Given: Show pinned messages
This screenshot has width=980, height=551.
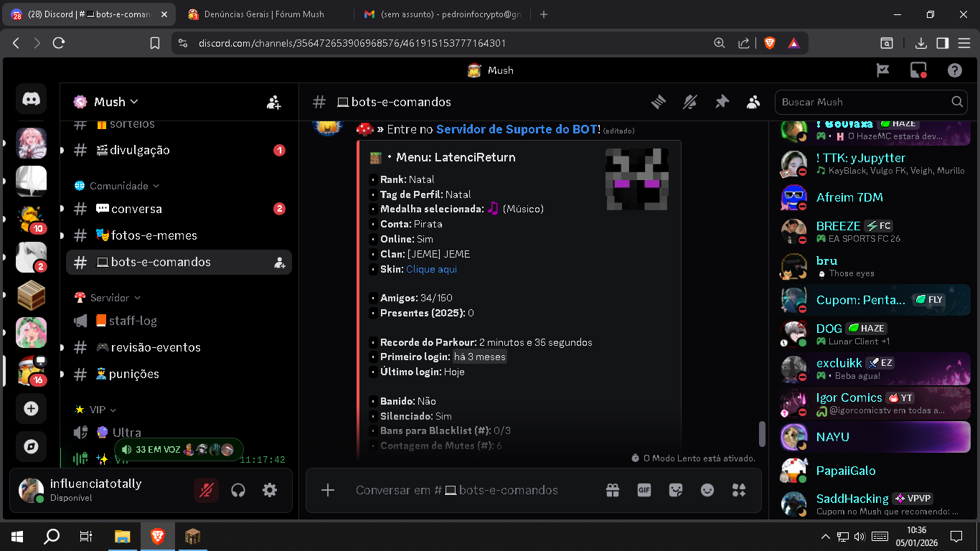Looking at the screenshot, I should click(x=722, y=102).
